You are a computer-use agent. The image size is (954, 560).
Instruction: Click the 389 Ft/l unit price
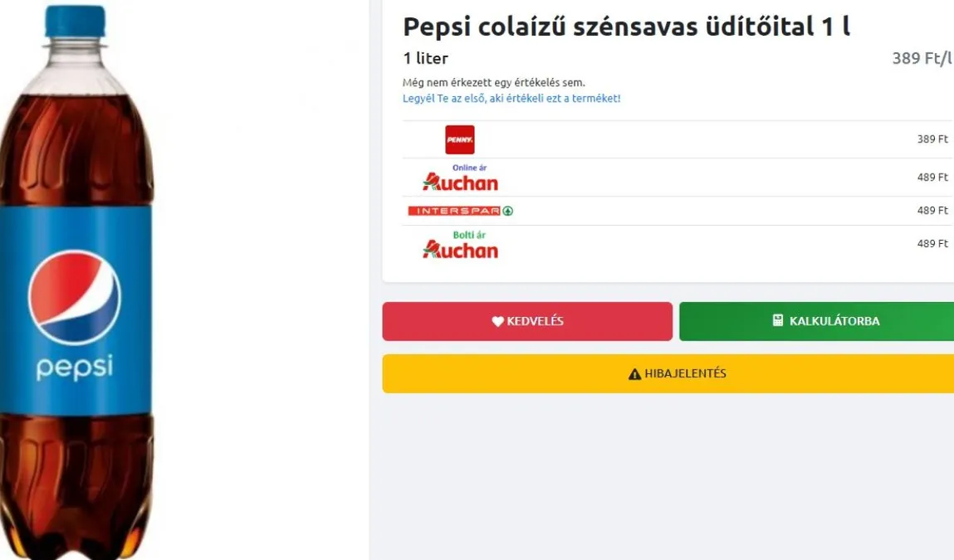click(x=922, y=58)
